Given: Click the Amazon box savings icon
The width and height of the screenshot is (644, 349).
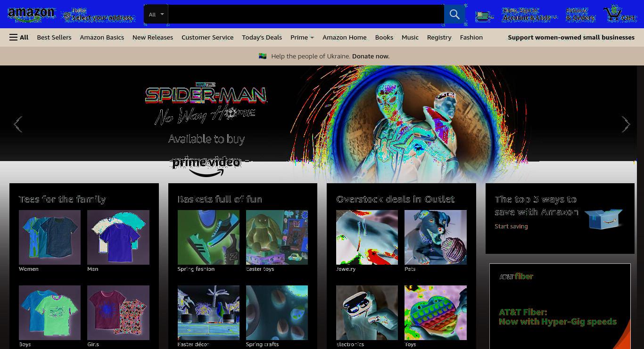Looking at the screenshot, I should tap(603, 218).
